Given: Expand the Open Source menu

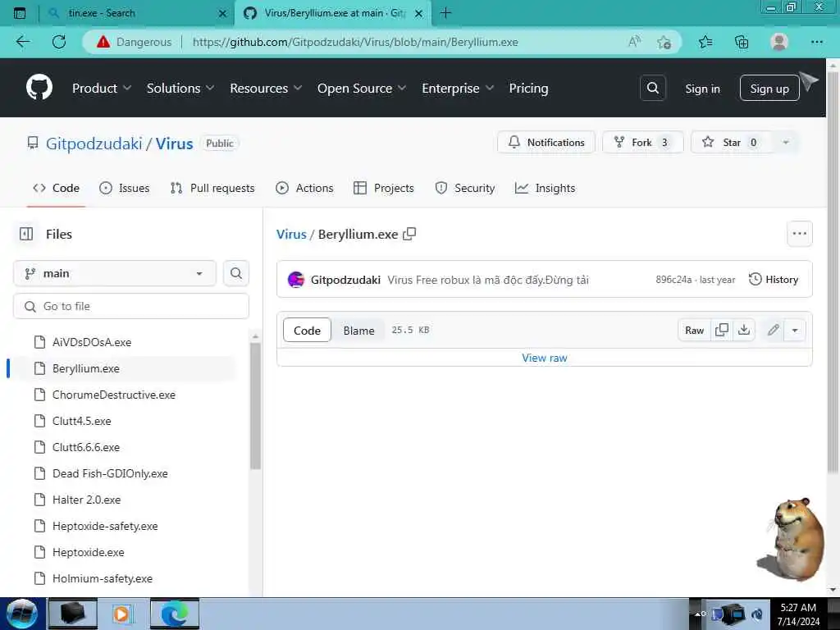Looking at the screenshot, I should point(362,89).
